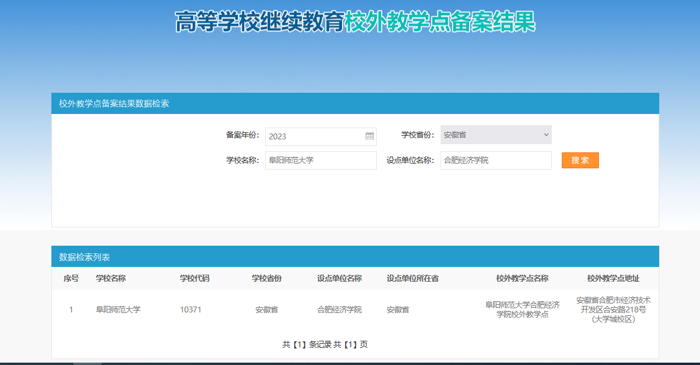Screen dimensions: 700x365
Task: Click the 数据检索列表 panel header
Action: coord(355,257)
